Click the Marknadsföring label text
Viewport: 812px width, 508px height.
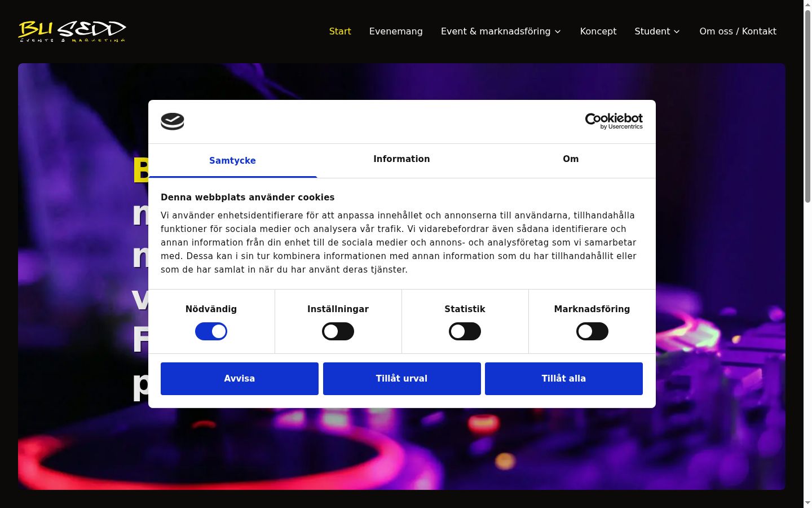click(592, 309)
